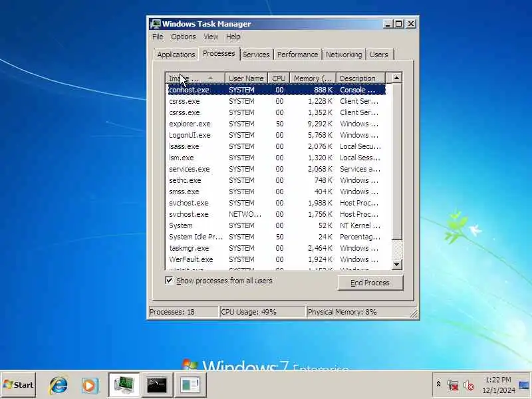This screenshot has height=399, width=532.
Task: Select csrss.exe using 1,352 K
Action: point(277,112)
